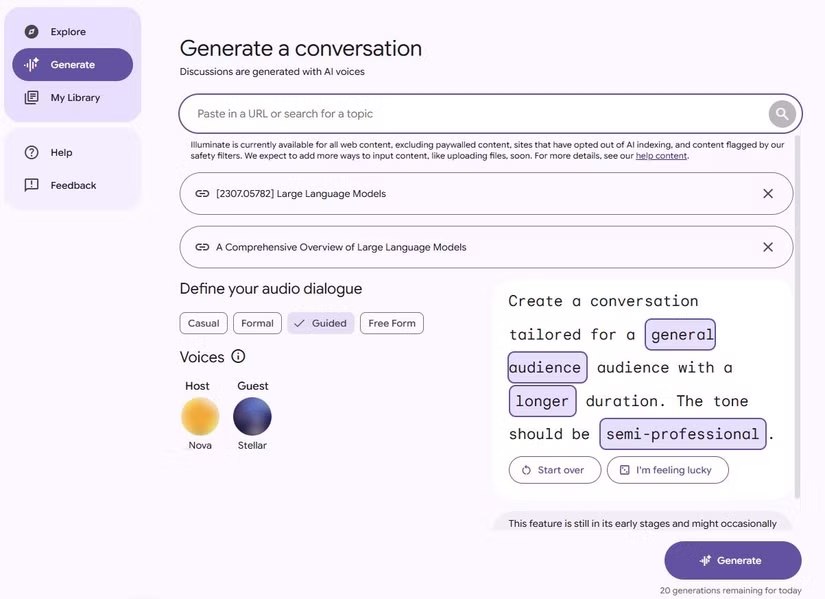Select the Nova host voice orb
The width and height of the screenshot is (825, 599).
(x=200, y=416)
